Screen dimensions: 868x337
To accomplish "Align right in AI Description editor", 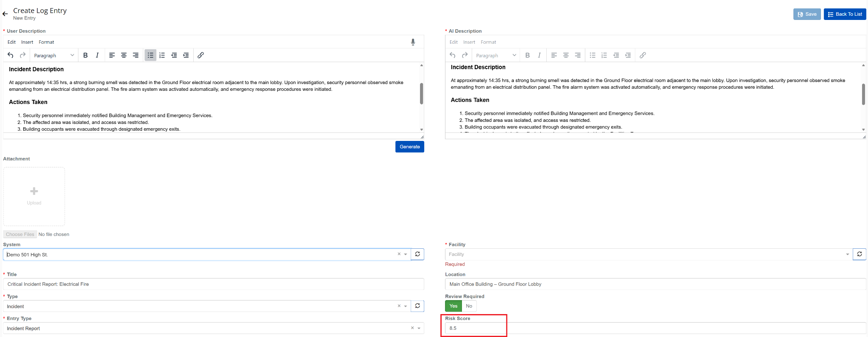I will click(x=578, y=55).
